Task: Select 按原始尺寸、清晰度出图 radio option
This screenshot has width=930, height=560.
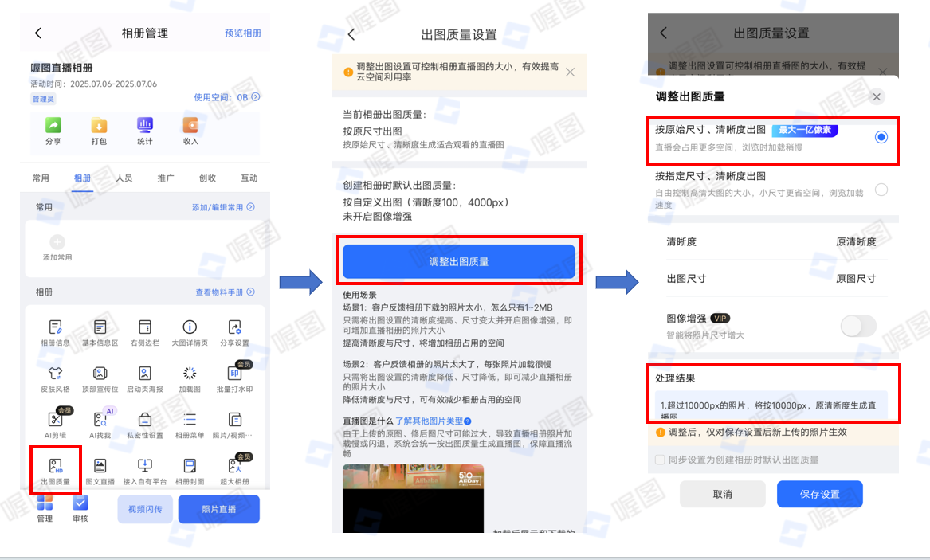Action: click(x=881, y=138)
